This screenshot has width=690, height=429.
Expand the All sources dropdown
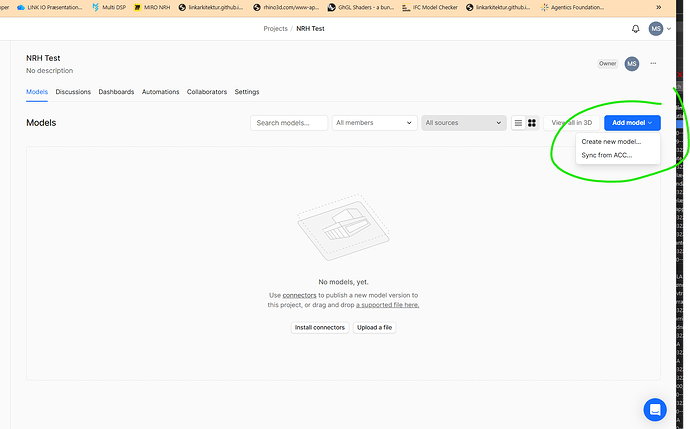(463, 123)
